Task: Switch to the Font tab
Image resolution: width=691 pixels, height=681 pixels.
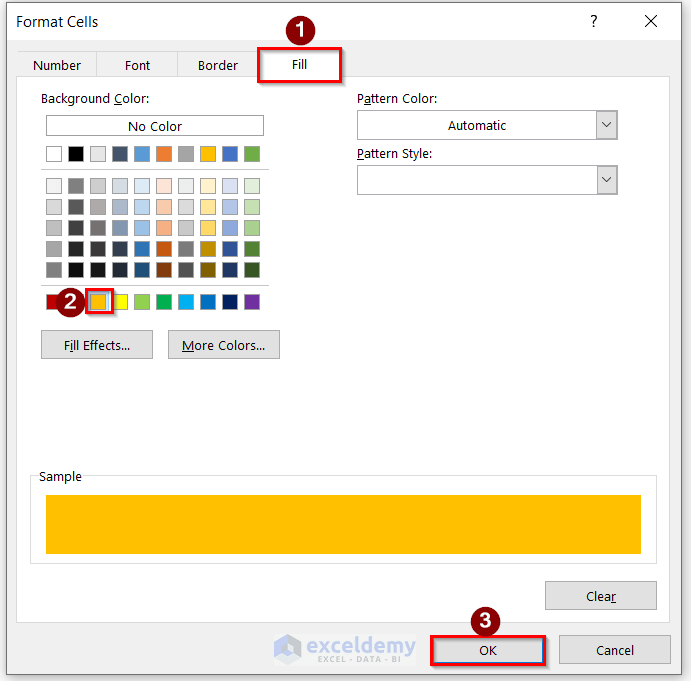Action: click(137, 65)
